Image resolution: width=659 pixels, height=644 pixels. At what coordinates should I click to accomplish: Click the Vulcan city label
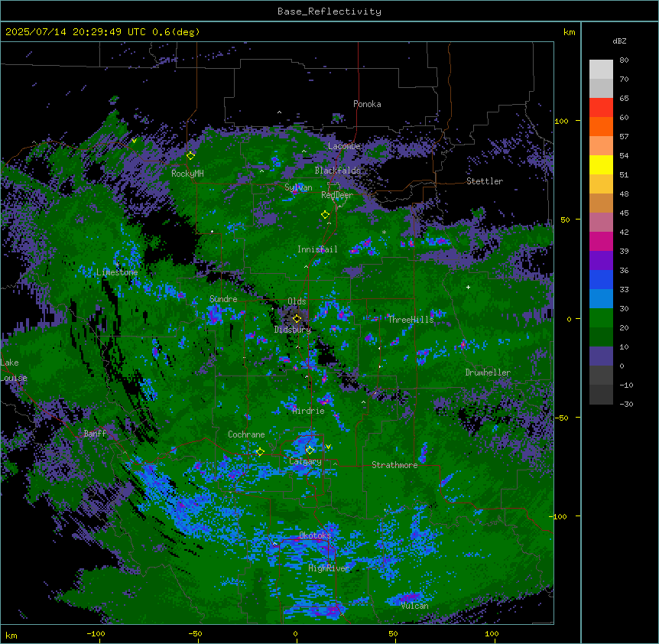click(x=415, y=606)
